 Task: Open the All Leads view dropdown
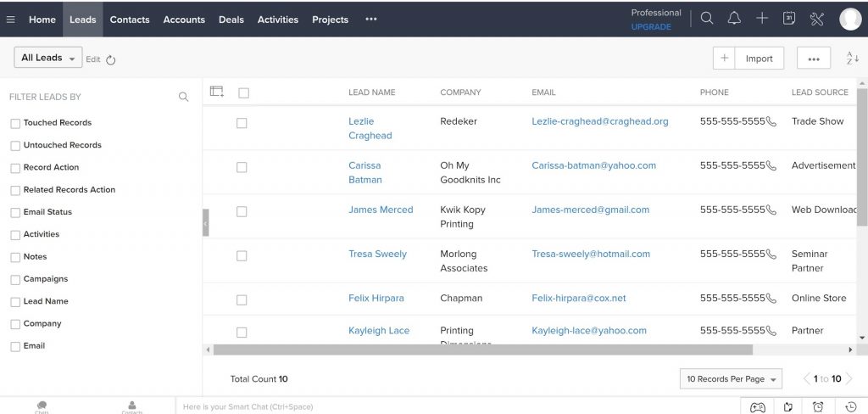[x=48, y=58]
